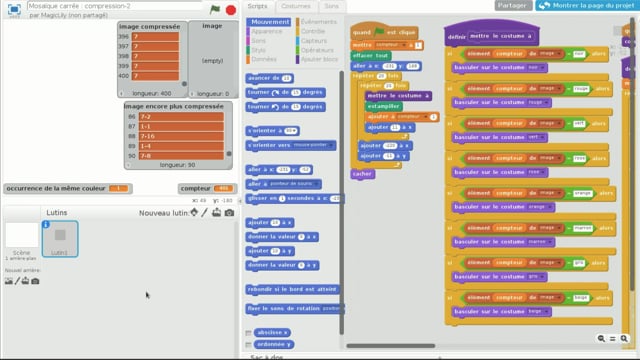The width and height of the screenshot is (640, 360).
Task: Click the 'compteur' variable monitor on stage
Action: [x=208, y=189]
